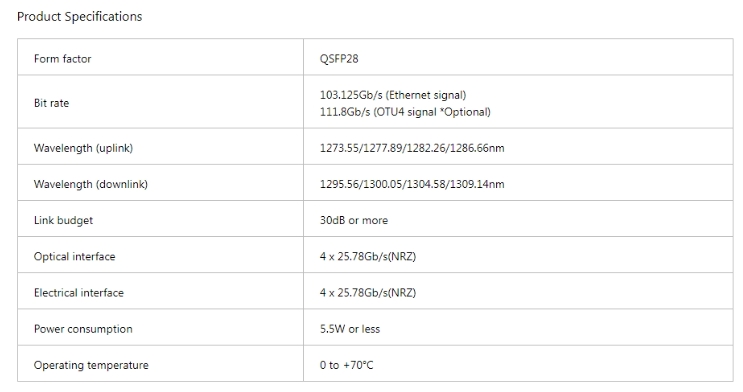Click the uplink wavelength value starting 1273.55
The height and width of the screenshot is (392, 743).
pos(412,148)
